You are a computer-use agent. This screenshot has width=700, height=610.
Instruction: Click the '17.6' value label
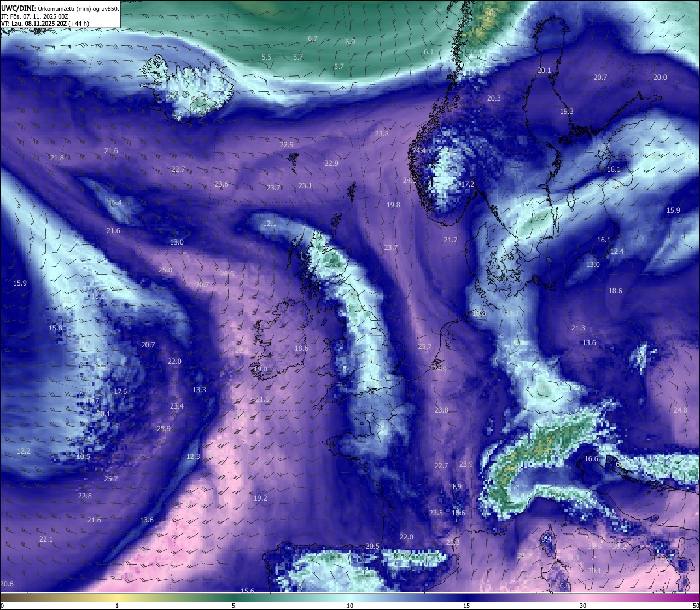(120, 392)
